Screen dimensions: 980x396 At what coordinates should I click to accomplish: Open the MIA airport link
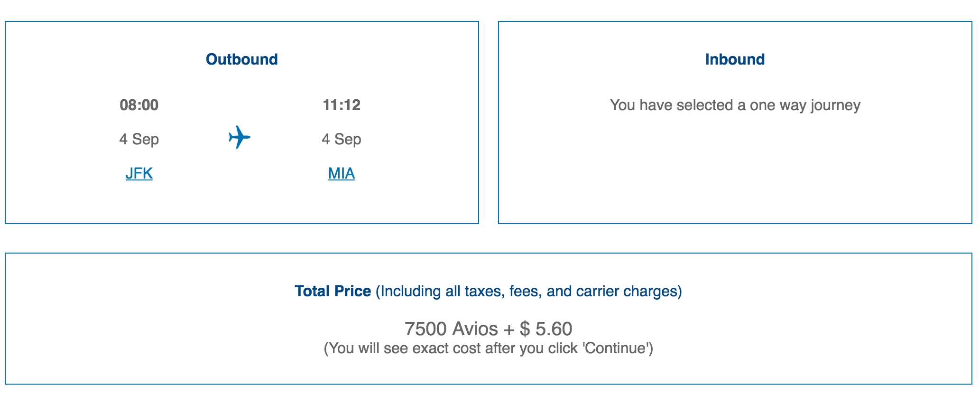point(342,173)
